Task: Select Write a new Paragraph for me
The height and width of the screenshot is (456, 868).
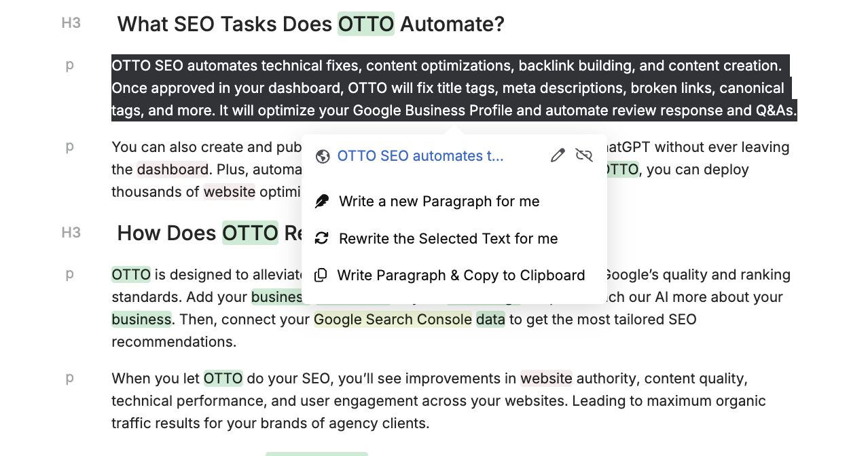Action: 439,201
